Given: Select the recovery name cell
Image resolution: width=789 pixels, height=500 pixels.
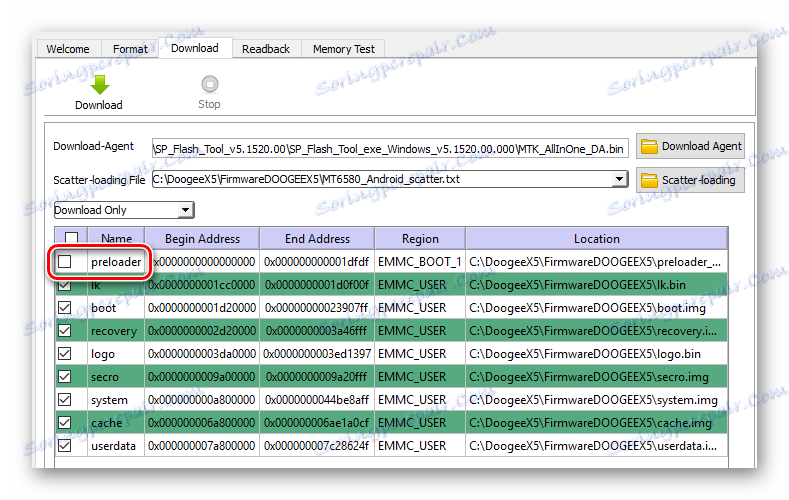Looking at the screenshot, I should point(116,330).
